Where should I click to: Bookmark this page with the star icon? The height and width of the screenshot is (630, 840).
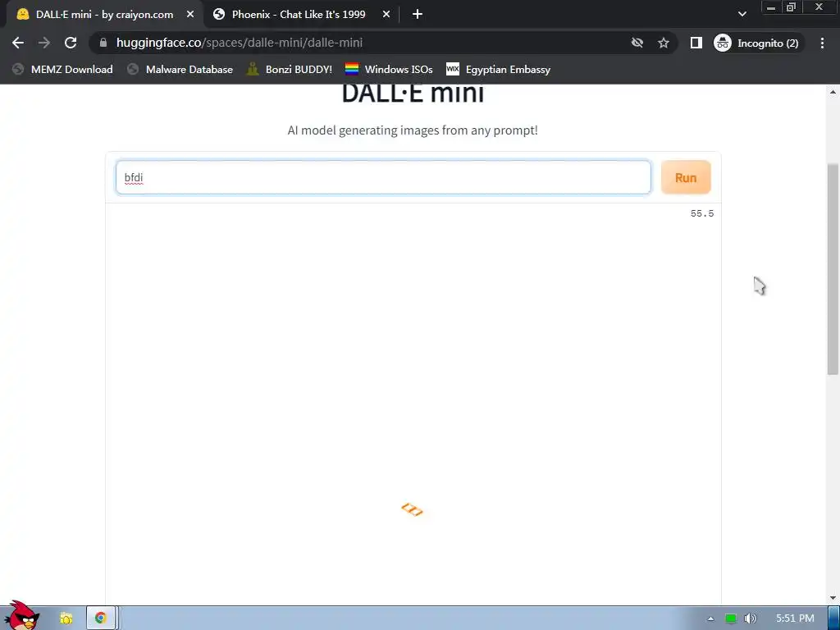pyautogui.click(x=664, y=43)
